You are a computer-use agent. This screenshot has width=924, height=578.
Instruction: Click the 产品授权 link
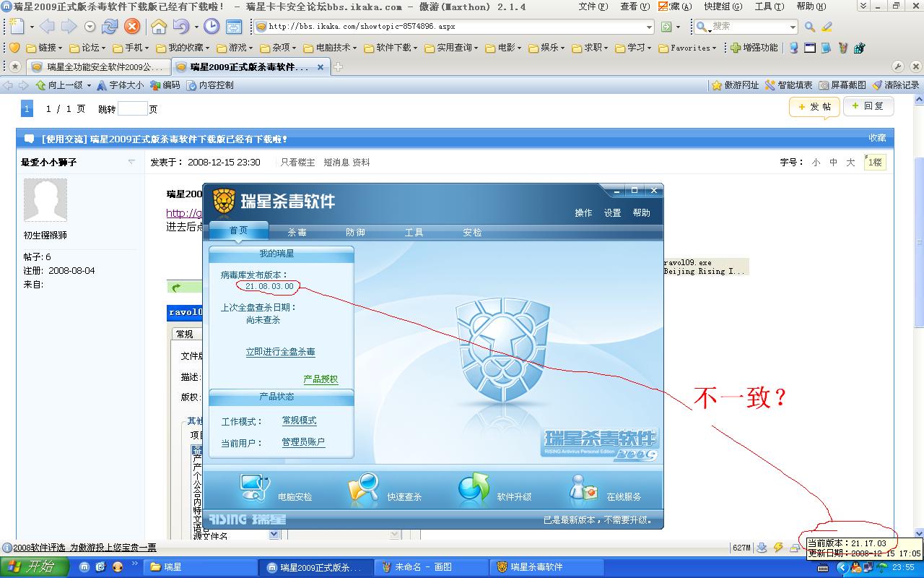(321, 379)
